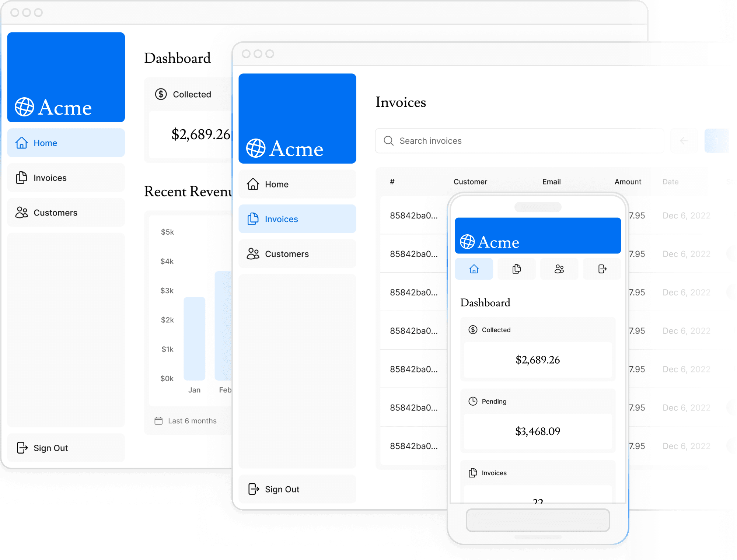Screen dimensions: 737x560
Task: Click the Customers navigation link
Action: pos(55,212)
